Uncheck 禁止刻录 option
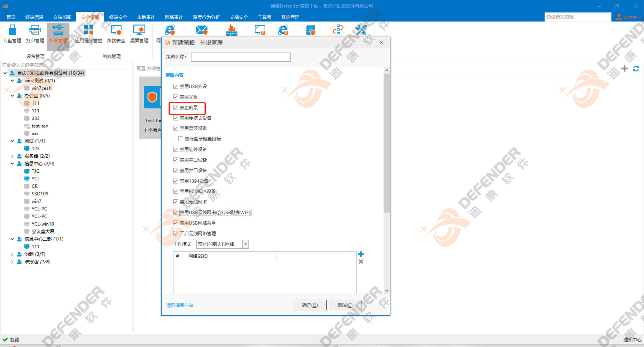644x347 pixels. click(x=176, y=107)
